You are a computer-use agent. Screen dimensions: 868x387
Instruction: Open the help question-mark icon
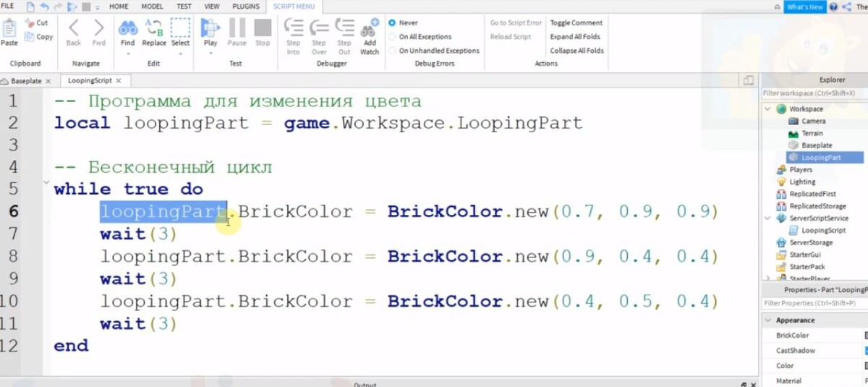pyautogui.click(x=834, y=7)
